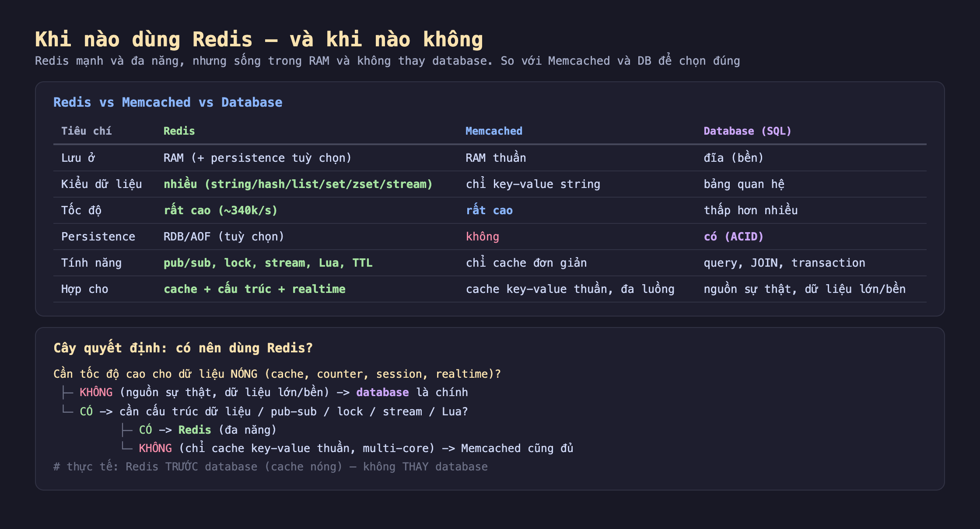Select 'nhiều (string/hash/list/set/zset/stream)' cell
980x529 pixels.
298,184
